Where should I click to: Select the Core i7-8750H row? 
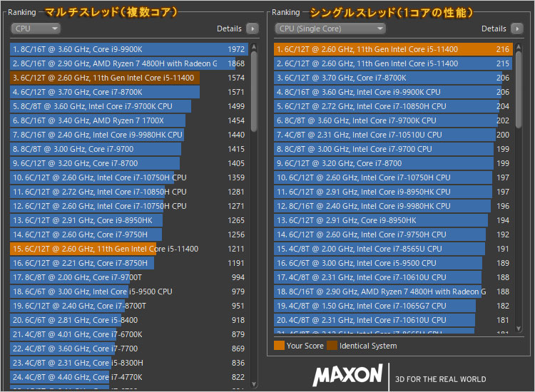coord(129,263)
